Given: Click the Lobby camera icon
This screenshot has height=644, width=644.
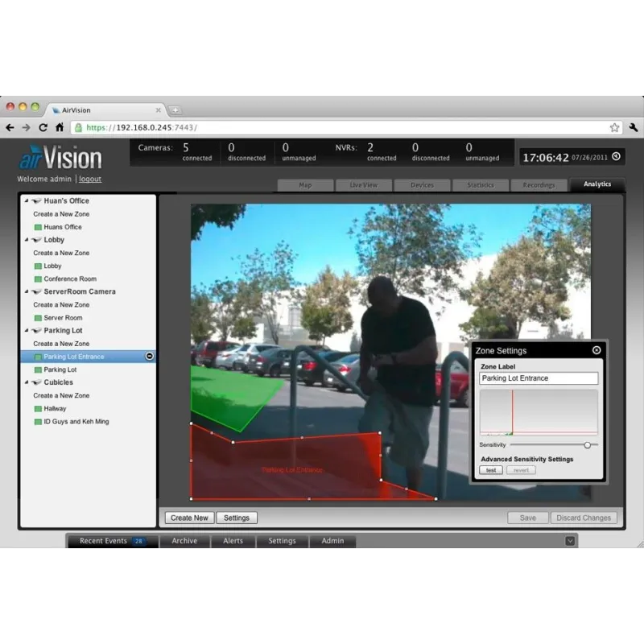Looking at the screenshot, I should (36, 240).
